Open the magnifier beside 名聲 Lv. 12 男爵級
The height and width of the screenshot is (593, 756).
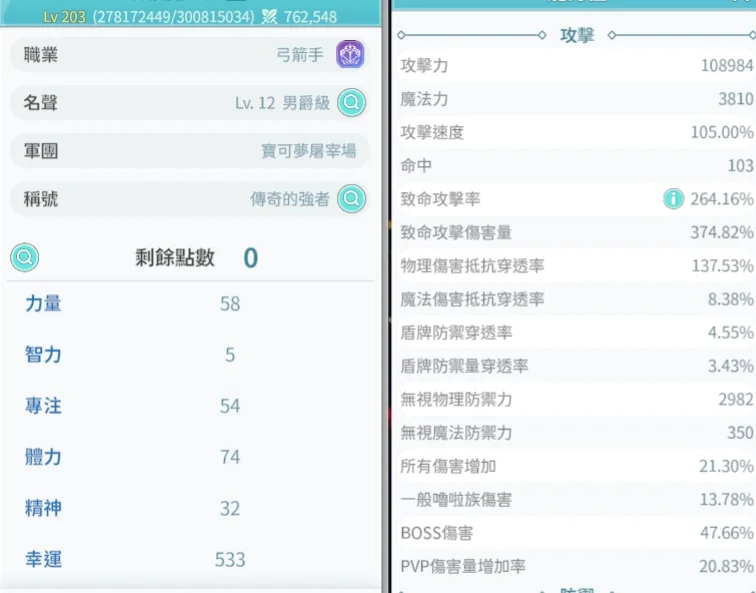351,102
